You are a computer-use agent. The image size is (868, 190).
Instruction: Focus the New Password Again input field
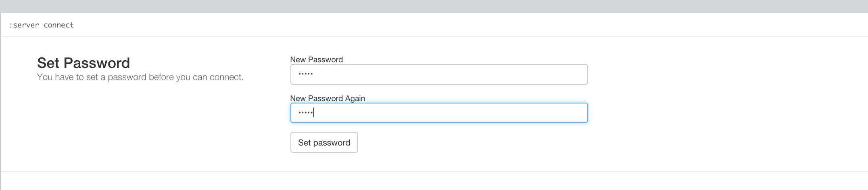[439, 113]
